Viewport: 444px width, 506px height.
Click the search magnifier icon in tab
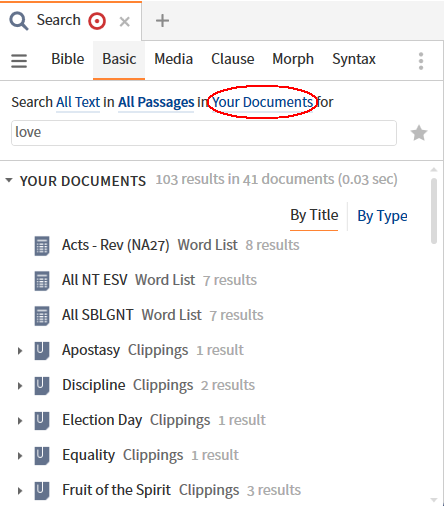(x=19, y=21)
